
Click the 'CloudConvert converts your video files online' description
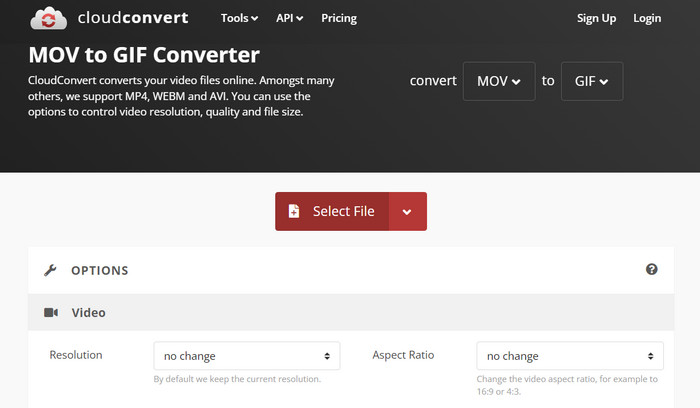click(181, 96)
